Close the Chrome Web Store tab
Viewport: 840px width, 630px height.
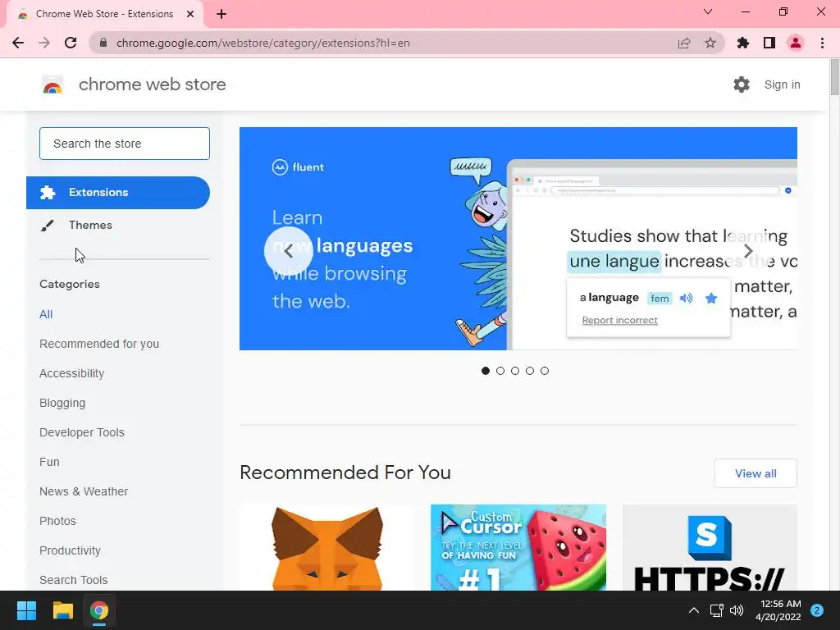pos(190,14)
